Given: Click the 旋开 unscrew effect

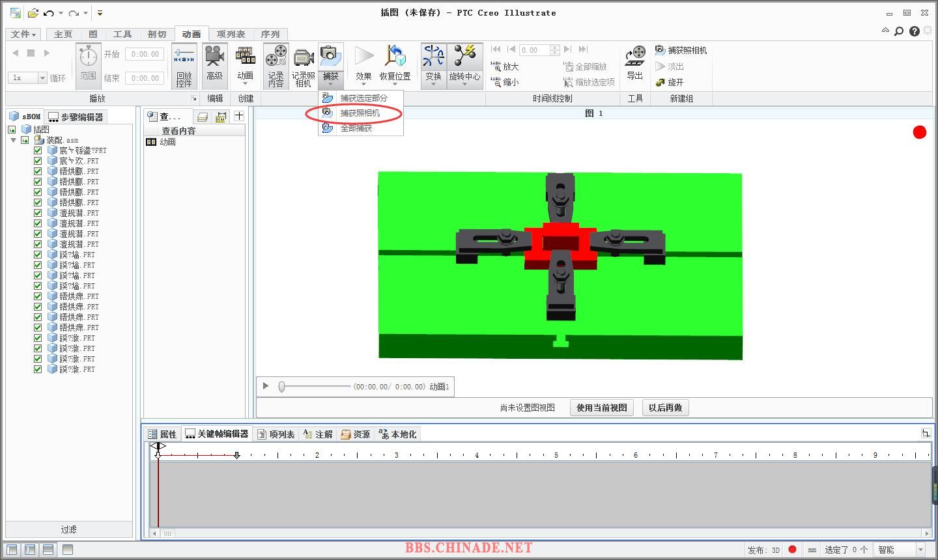Looking at the screenshot, I should coord(670,82).
